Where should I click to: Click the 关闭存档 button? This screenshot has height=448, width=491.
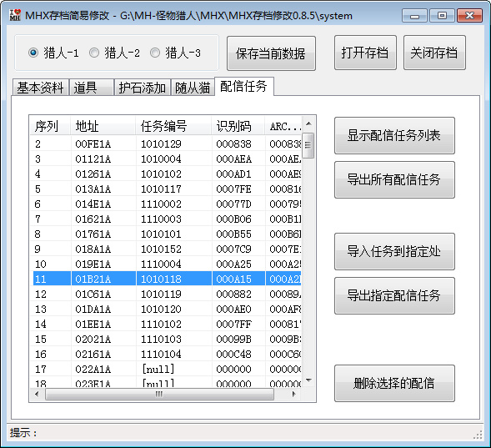click(434, 53)
